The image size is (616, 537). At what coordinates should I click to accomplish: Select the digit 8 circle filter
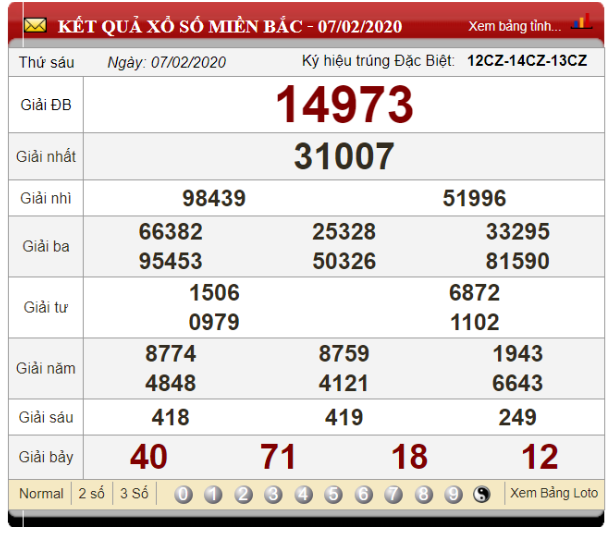click(x=423, y=494)
